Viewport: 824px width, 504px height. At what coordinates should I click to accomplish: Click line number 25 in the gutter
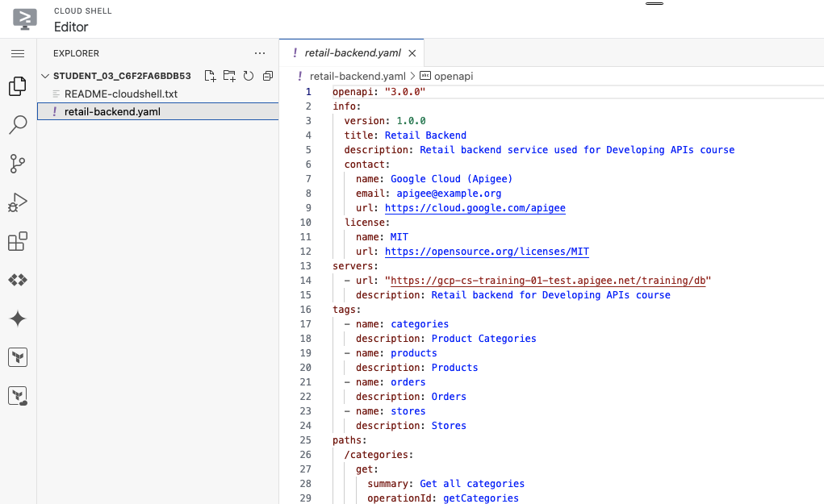point(306,440)
